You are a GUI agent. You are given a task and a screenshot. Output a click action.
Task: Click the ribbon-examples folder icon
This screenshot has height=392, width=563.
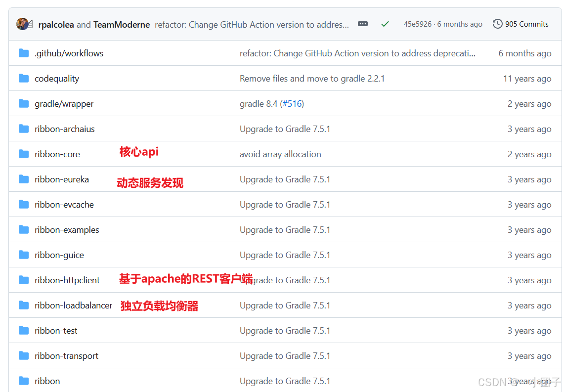(x=24, y=230)
